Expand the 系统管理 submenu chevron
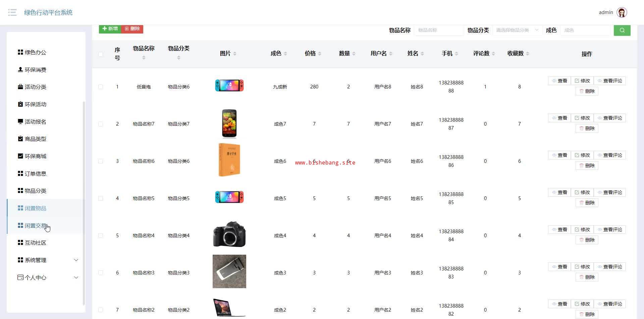This screenshot has width=644, height=319. tap(76, 260)
